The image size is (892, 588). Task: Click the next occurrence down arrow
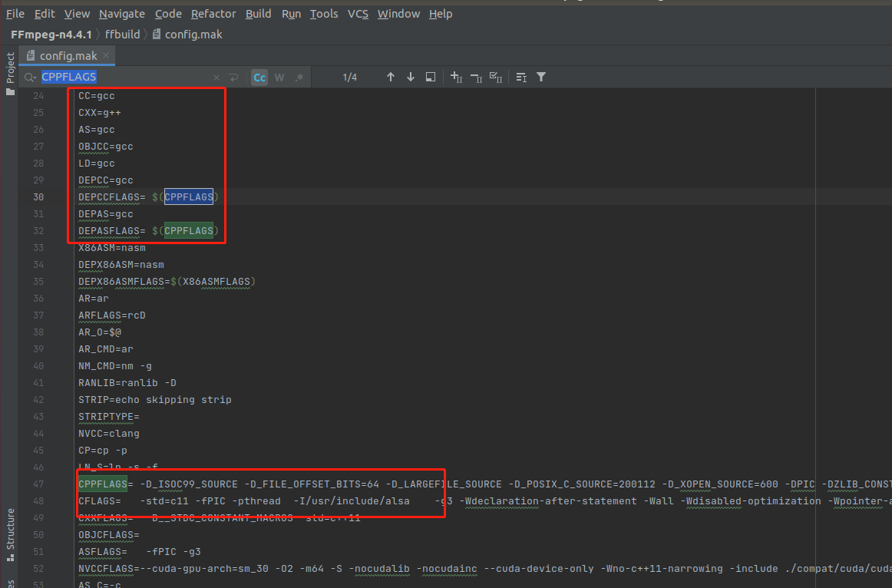(x=410, y=77)
